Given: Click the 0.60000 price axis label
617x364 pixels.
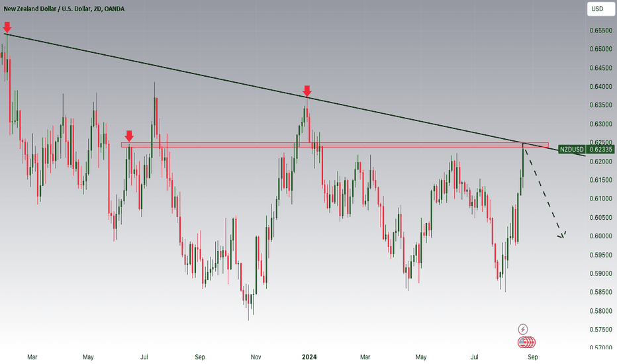Looking at the screenshot, I should 600,236.
